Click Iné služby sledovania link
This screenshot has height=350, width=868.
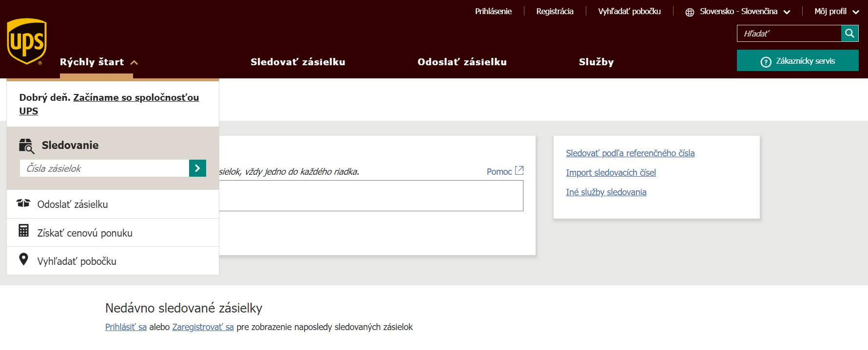click(606, 192)
